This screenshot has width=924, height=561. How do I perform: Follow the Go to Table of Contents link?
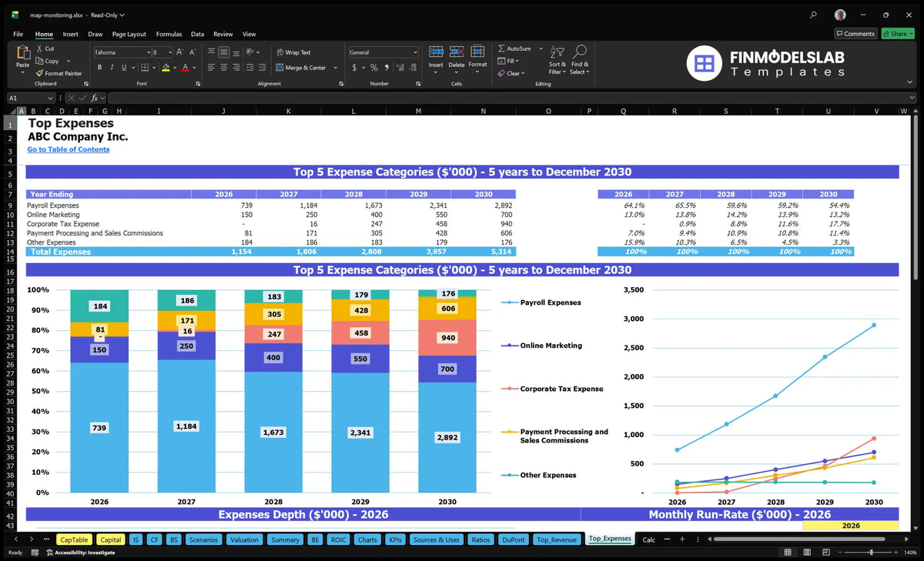tap(69, 149)
